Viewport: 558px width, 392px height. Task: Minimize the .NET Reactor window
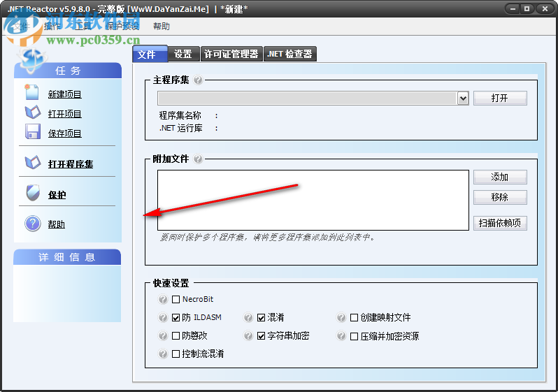tap(513, 9)
